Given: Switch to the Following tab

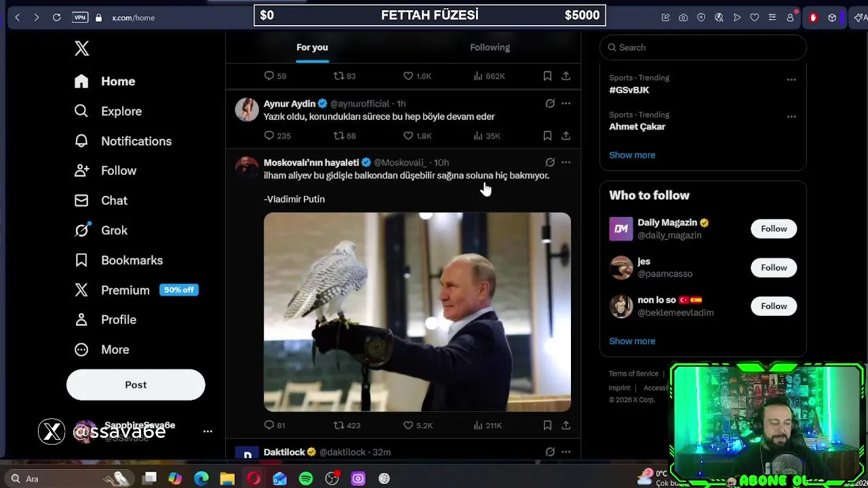Looking at the screenshot, I should [490, 47].
